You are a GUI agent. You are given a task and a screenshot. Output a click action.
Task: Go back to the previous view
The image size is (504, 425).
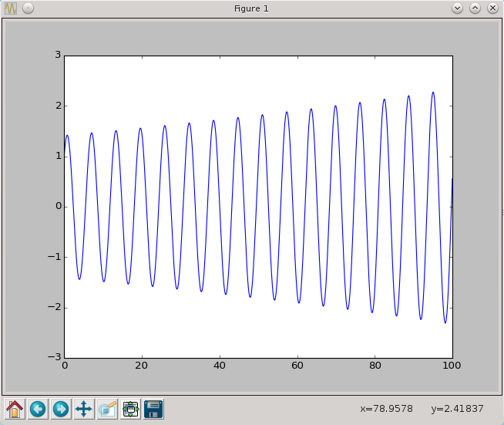click(x=38, y=409)
